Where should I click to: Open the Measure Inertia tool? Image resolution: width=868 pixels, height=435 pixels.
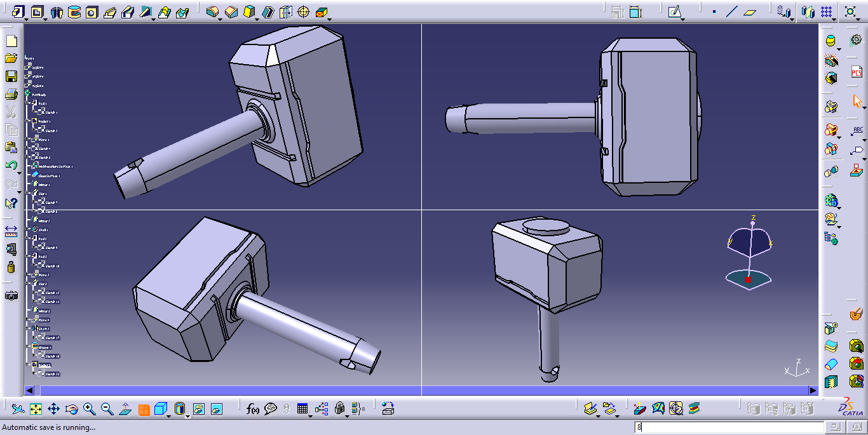click(11, 267)
